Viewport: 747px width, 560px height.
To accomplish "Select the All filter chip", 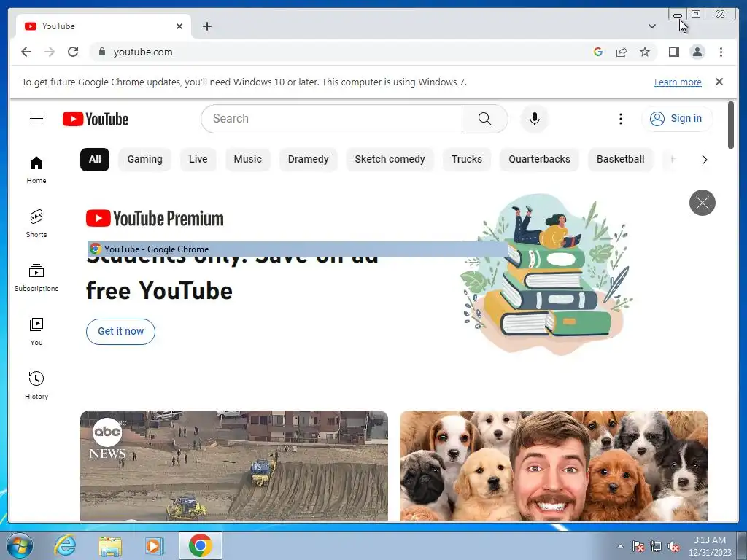I will (95, 159).
